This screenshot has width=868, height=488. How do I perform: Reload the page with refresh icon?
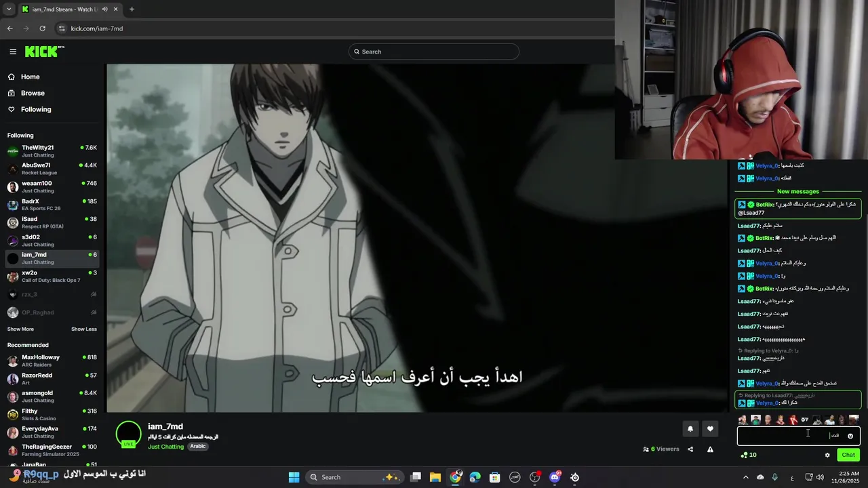[42, 28]
